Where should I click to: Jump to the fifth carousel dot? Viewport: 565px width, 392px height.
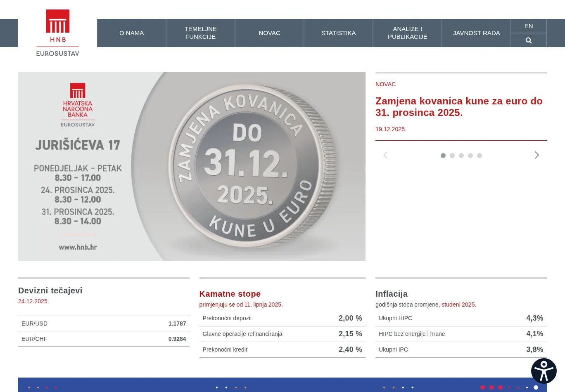[480, 156]
